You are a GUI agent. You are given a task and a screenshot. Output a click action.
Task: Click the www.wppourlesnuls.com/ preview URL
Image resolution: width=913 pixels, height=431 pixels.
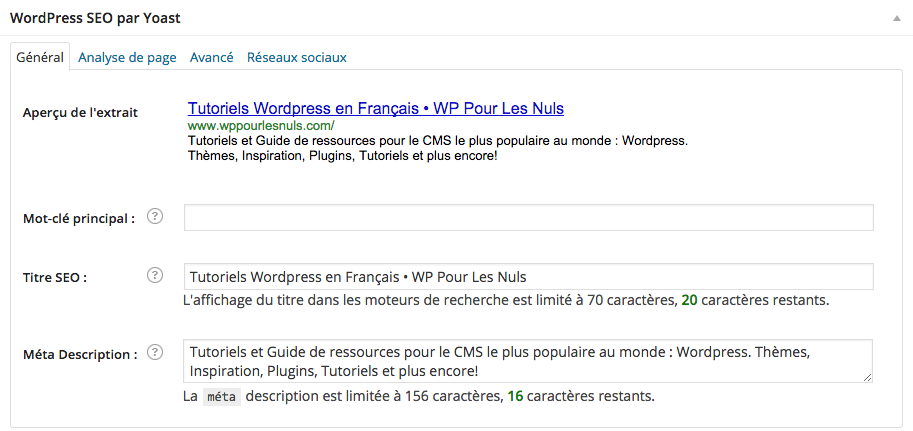(x=261, y=126)
